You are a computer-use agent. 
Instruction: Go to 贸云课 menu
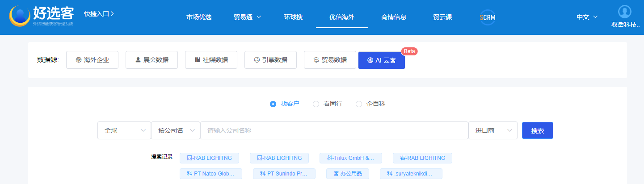pyautogui.click(x=442, y=17)
